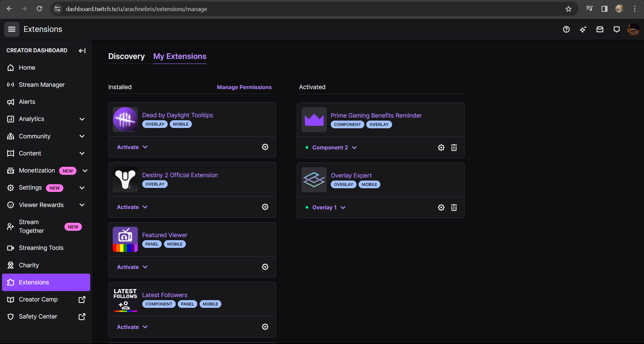Open the Latest Followers title link
644x344 pixels.
pyautogui.click(x=165, y=295)
